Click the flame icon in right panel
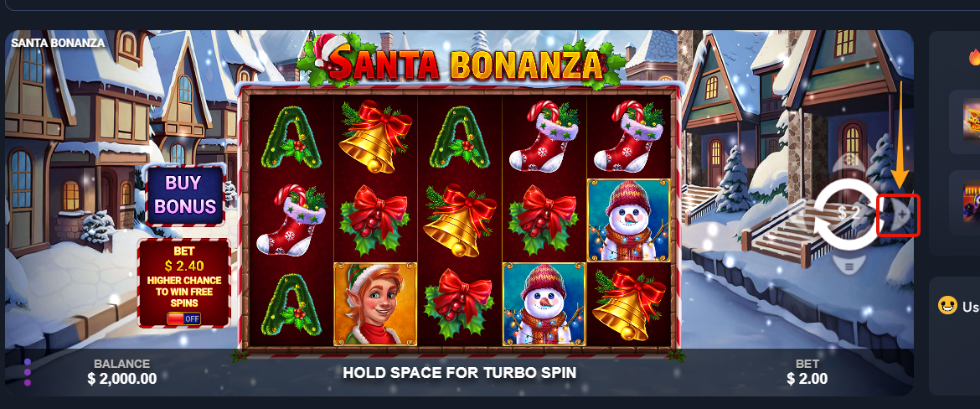The height and width of the screenshot is (409, 980). point(974,58)
